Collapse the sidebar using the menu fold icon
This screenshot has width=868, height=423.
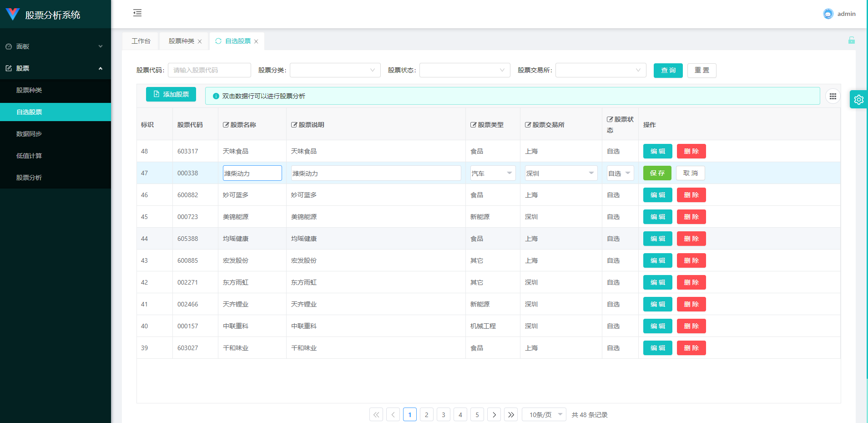click(x=137, y=13)
